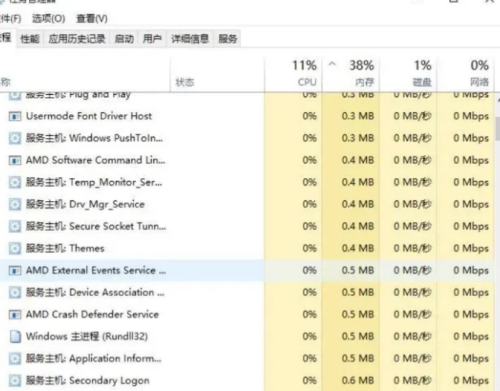Sort by the 网络 network column header
Screen dimensions: 500x391
[465, 74]
